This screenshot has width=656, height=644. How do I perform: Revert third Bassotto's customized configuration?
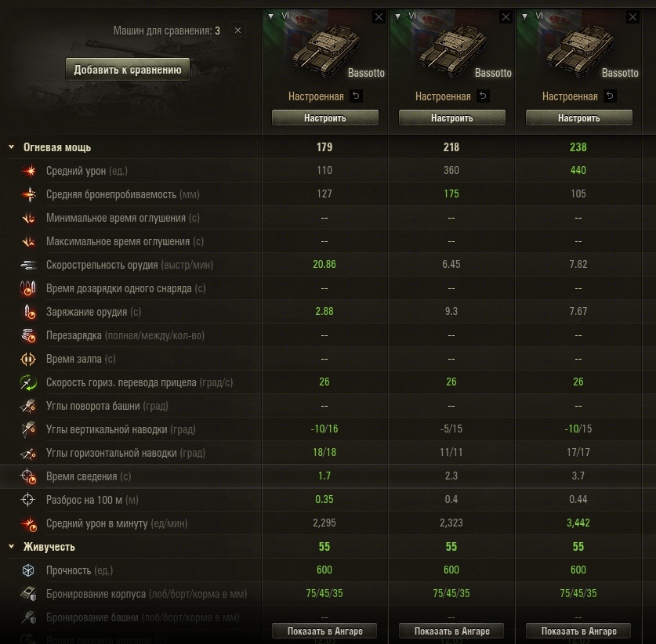(x=610, y=96)
